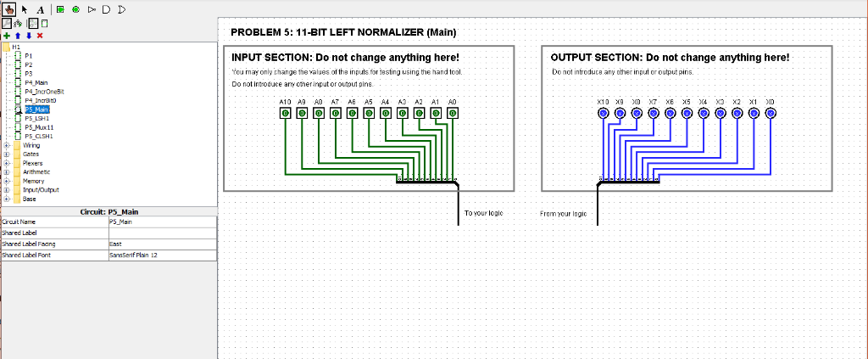Click the Gates folder icon
Screen dimensions: 868x359
[17, 154]
